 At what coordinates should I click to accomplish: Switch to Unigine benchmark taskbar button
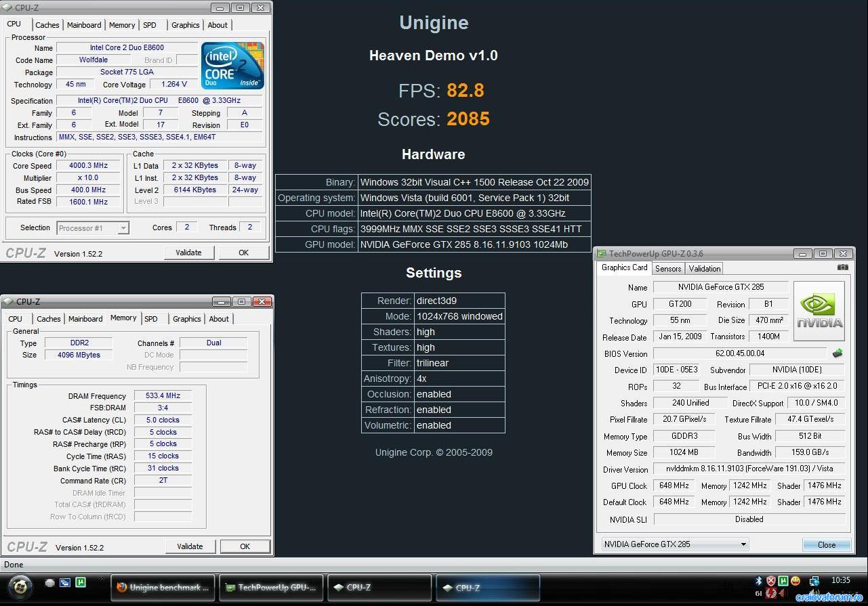163,588
